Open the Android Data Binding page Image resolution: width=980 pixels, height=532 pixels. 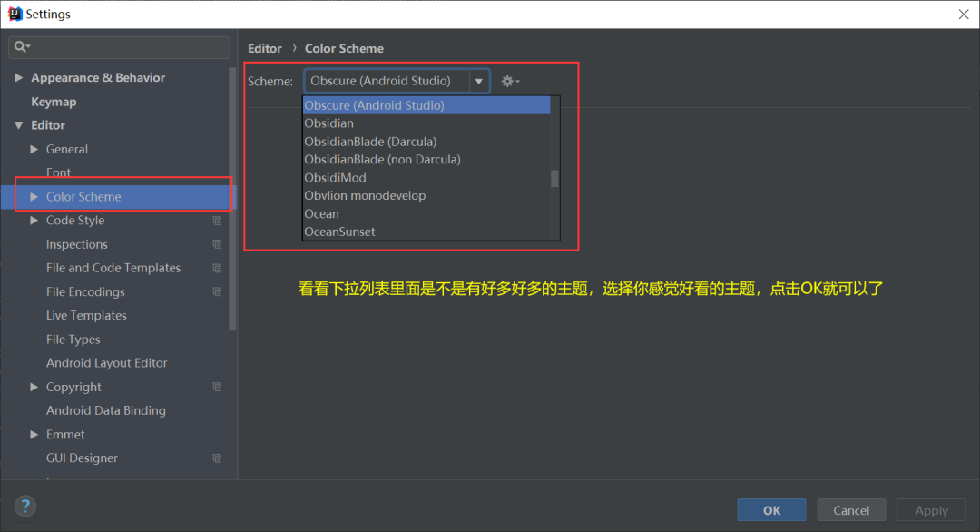tap(106, 410)
